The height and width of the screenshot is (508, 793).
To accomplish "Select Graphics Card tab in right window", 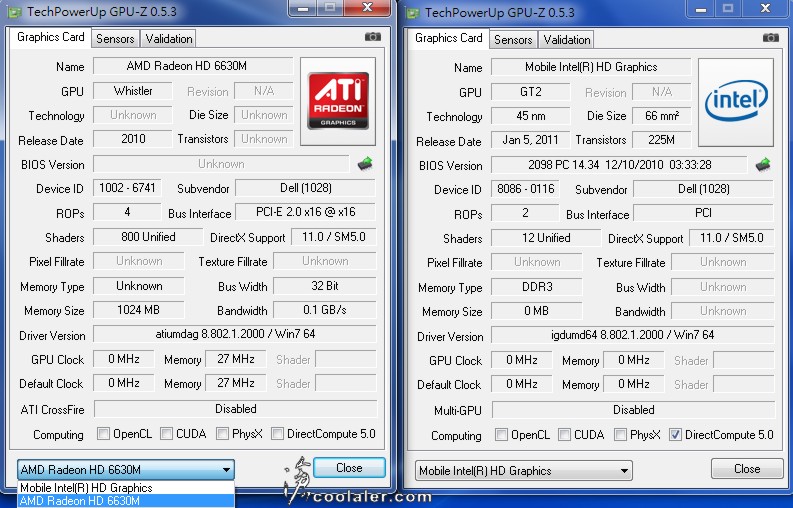I will pos(449,38).
